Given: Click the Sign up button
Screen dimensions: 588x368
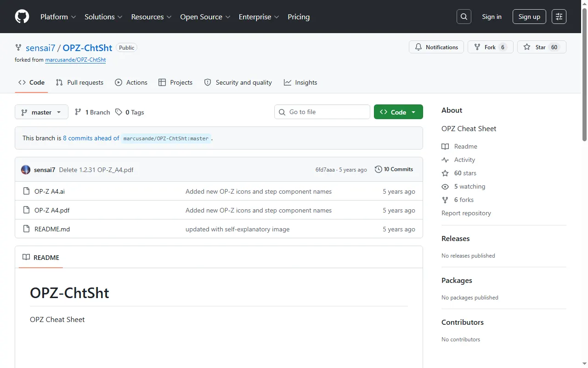Looking at the screenshot, I should click(x=529, y=17).
